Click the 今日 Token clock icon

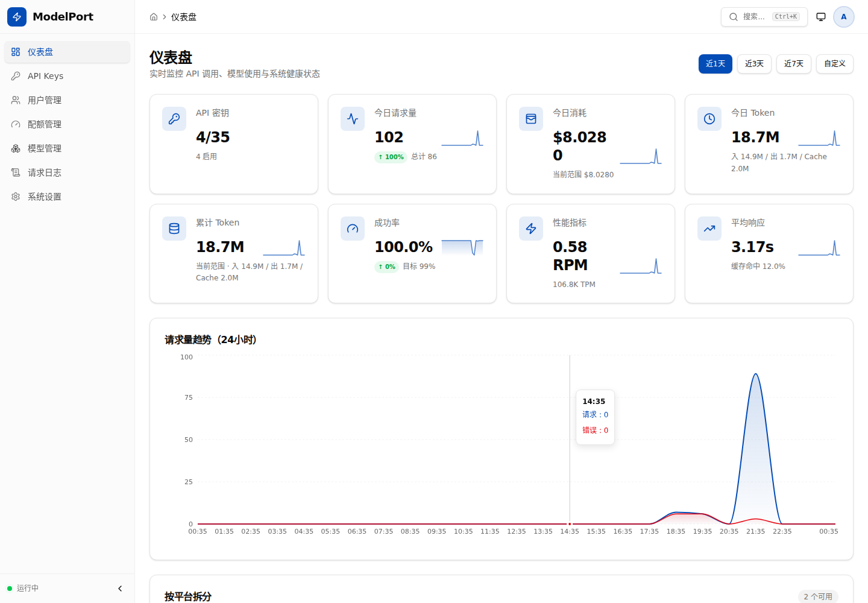coord(709,119)
